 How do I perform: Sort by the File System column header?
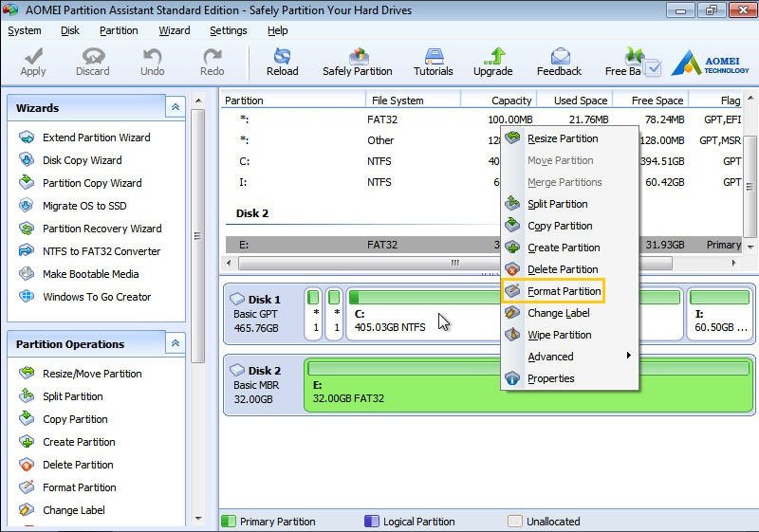(413, 101)
